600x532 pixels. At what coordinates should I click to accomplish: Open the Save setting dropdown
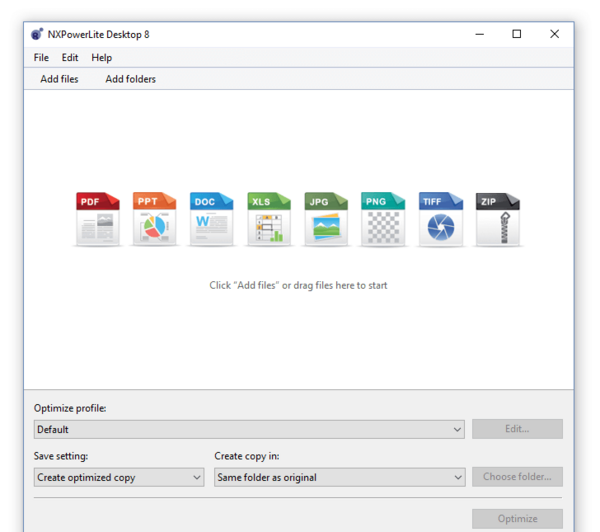click(x=119, y=477)
